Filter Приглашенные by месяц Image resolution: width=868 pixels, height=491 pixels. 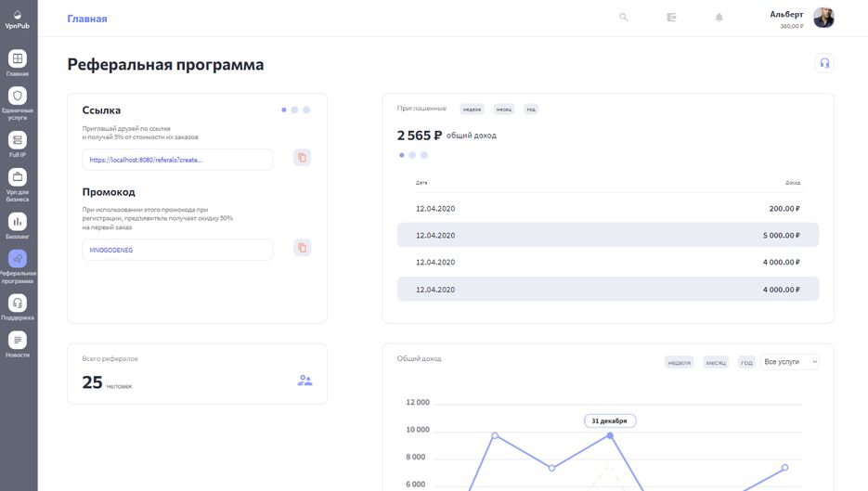(x=504, y=110)
